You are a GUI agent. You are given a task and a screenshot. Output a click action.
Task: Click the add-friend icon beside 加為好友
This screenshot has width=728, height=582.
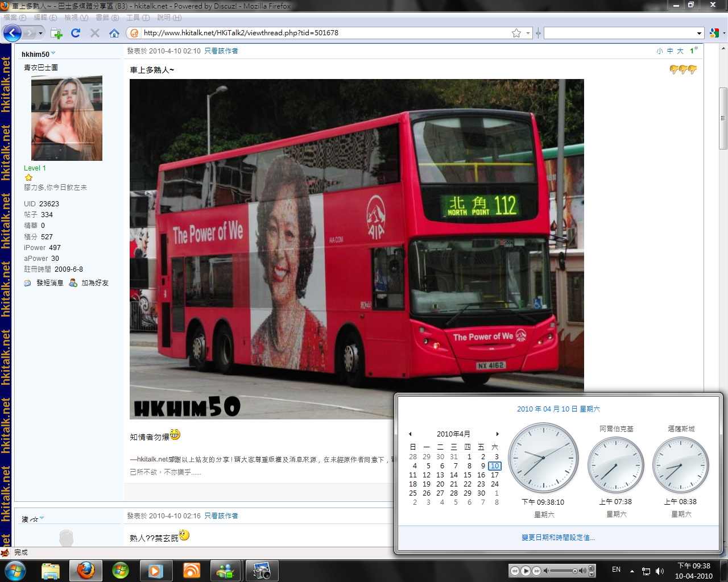point(73,282)
